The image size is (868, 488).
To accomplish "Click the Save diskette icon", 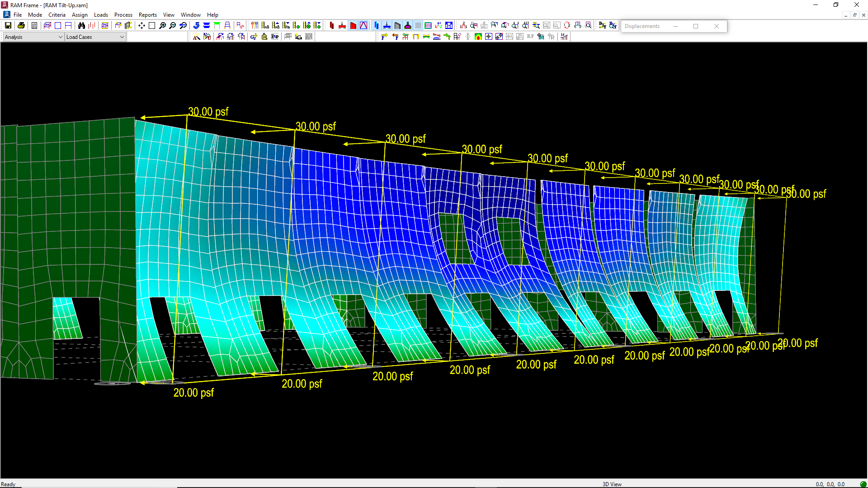I will point(8,26).
